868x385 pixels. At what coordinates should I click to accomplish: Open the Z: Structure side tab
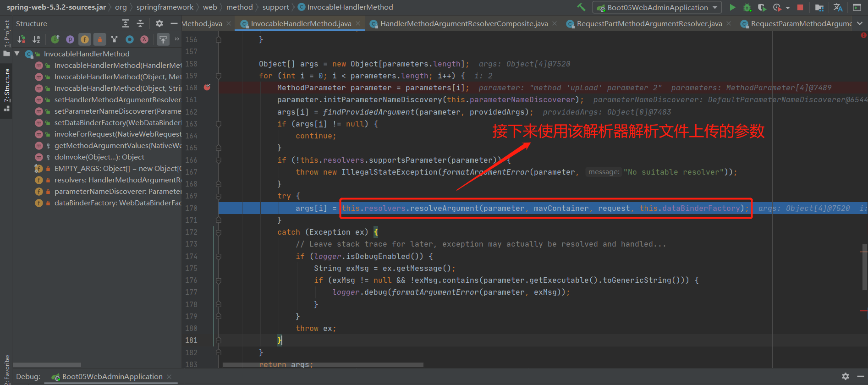[x=6, y=90]
